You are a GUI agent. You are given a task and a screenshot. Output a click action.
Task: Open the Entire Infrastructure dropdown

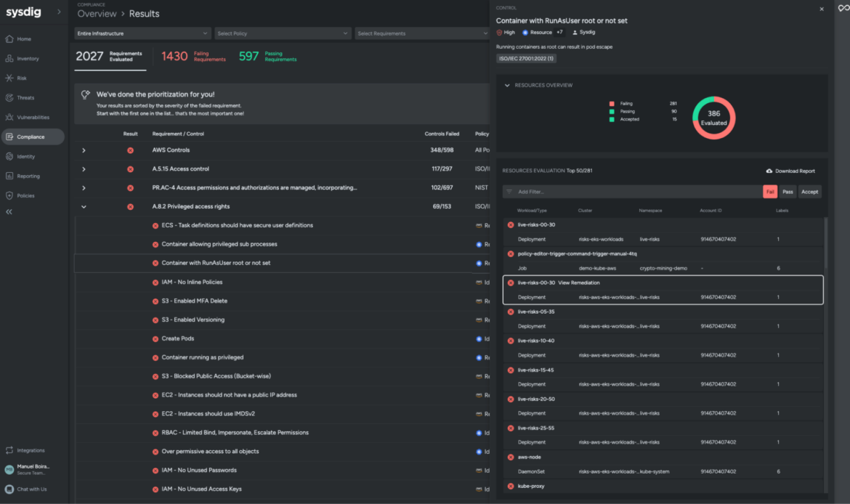142,33
